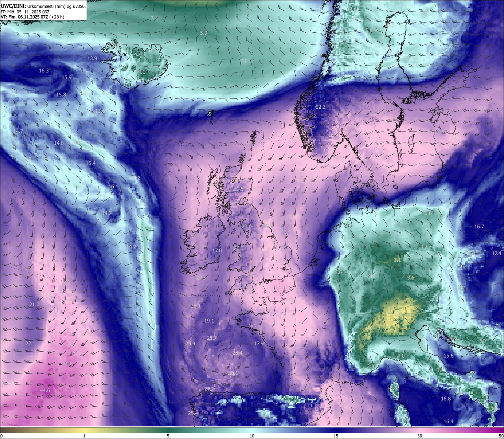The height and width of the screenshot is (439, 504).
Task: Click the IT: Mið. 05. 11. 2025 03Z line
Action: [x=25, y=11]
